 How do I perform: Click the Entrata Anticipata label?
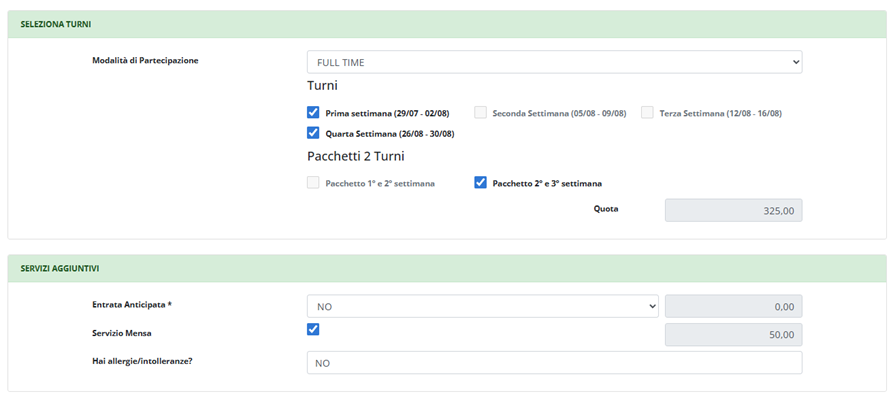click(125, 303)
